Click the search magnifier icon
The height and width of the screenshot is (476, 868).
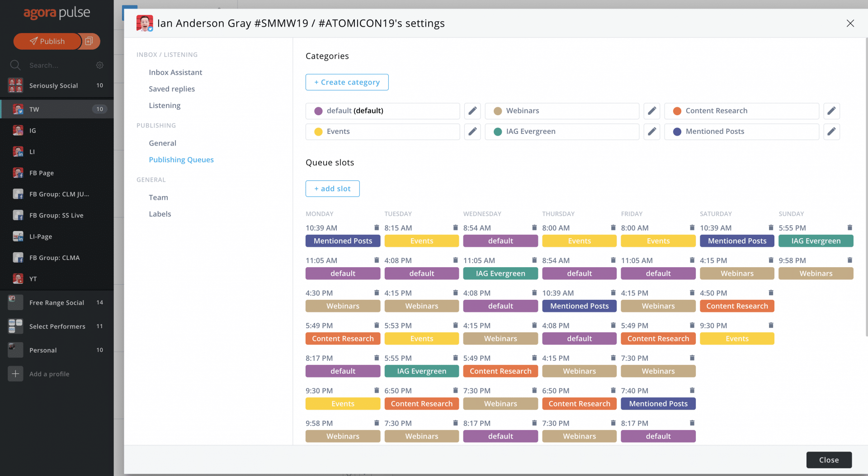point(15,65)
